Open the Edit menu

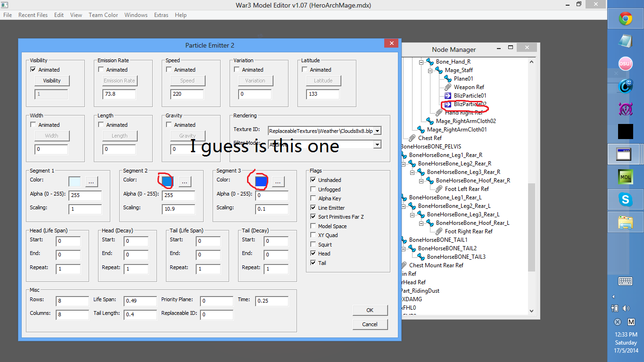pyautogui.click(x=59, y=15)
